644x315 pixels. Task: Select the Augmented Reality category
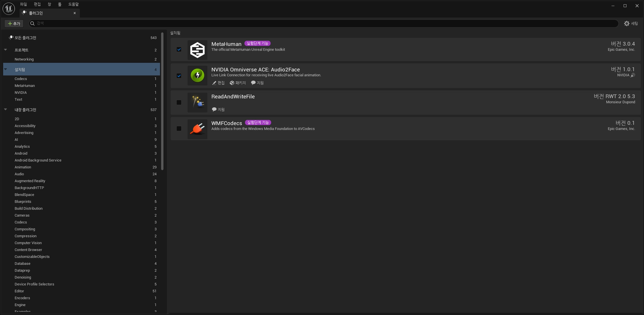tap(81, 181)
